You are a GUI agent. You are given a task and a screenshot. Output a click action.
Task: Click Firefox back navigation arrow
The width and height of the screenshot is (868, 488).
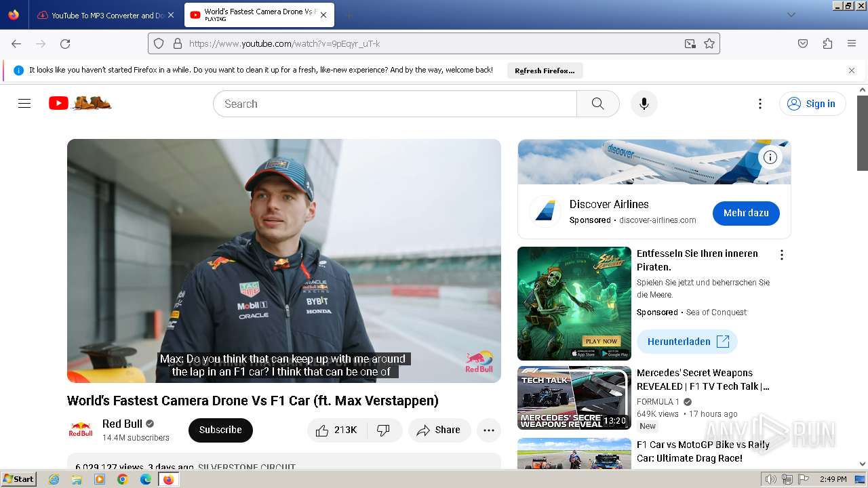click(x=16, y=43)
